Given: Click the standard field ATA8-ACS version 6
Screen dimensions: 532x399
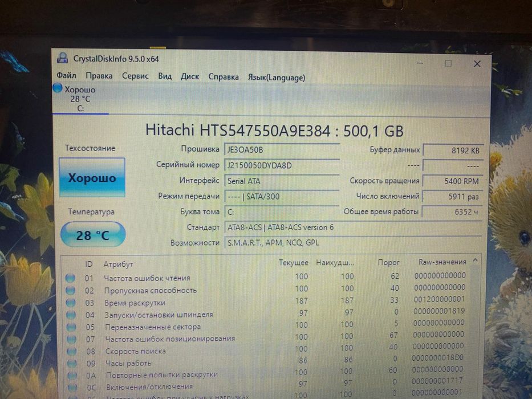Looking at the screenshot, I should point(353,227).
